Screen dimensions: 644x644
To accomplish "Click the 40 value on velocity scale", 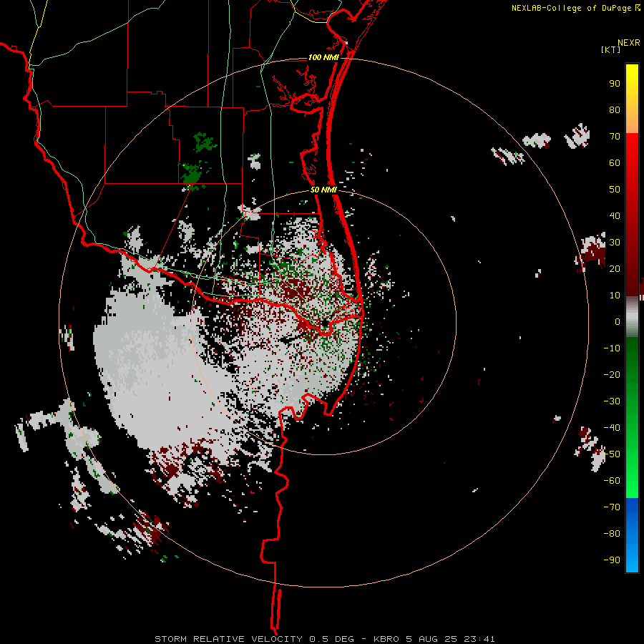I will coord(615,216).
